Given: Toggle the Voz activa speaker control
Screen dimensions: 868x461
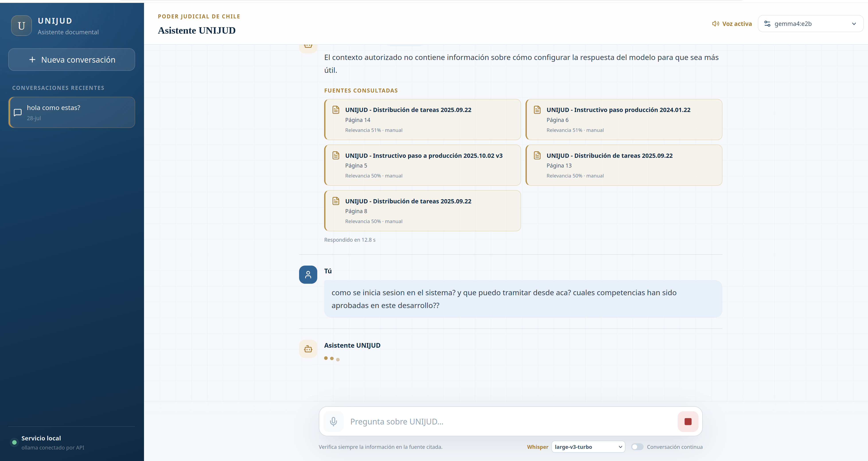Looking at the screenshot, I should click(732, 23).
